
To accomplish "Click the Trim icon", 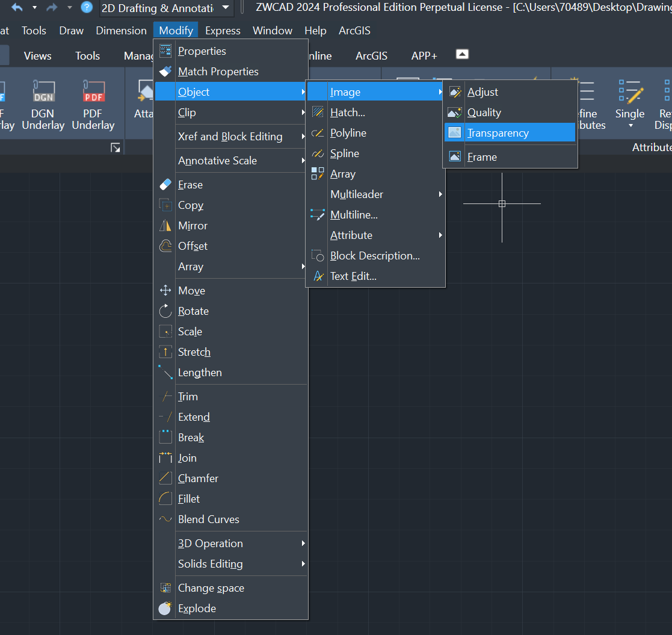I will [x=165, y=396].
